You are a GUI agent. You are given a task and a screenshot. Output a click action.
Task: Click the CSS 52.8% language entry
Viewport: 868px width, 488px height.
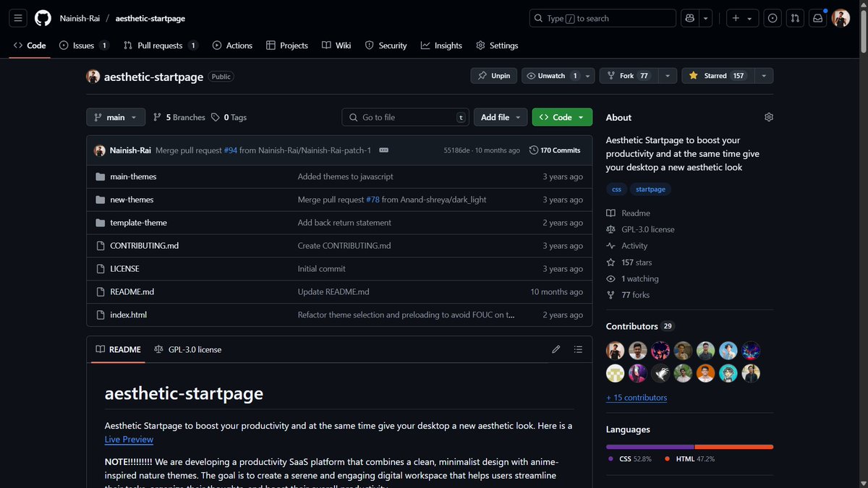click(x=630, y=459)
